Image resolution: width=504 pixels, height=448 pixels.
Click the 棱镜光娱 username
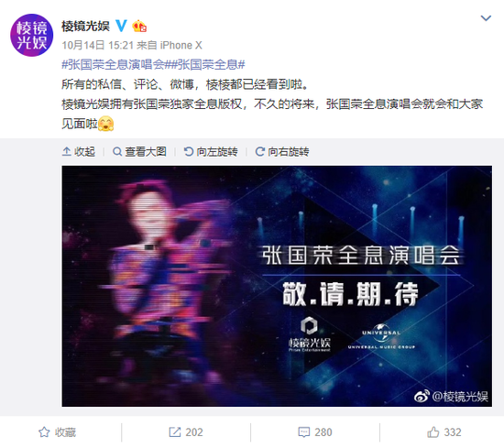85,26
